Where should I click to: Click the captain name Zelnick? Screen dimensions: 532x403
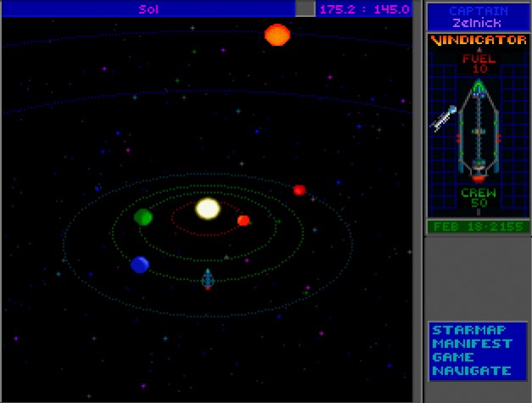477,23
